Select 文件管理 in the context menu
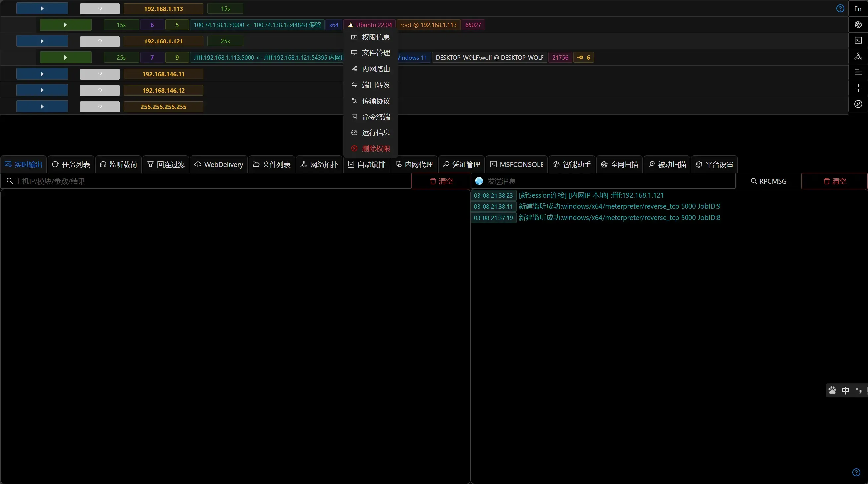This screenshot has width=868, height=484. click(371, 53)
